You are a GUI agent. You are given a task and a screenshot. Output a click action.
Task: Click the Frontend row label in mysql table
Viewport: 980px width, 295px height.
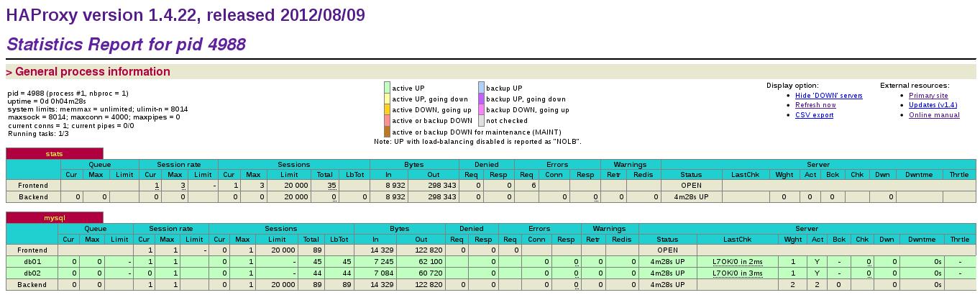(x=33, y=250)
